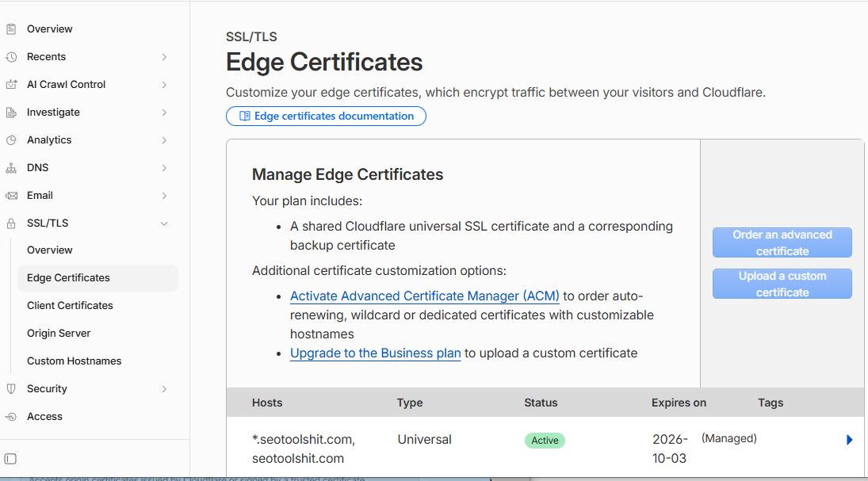Click Upload a custom certificate button

pos(782,284)
